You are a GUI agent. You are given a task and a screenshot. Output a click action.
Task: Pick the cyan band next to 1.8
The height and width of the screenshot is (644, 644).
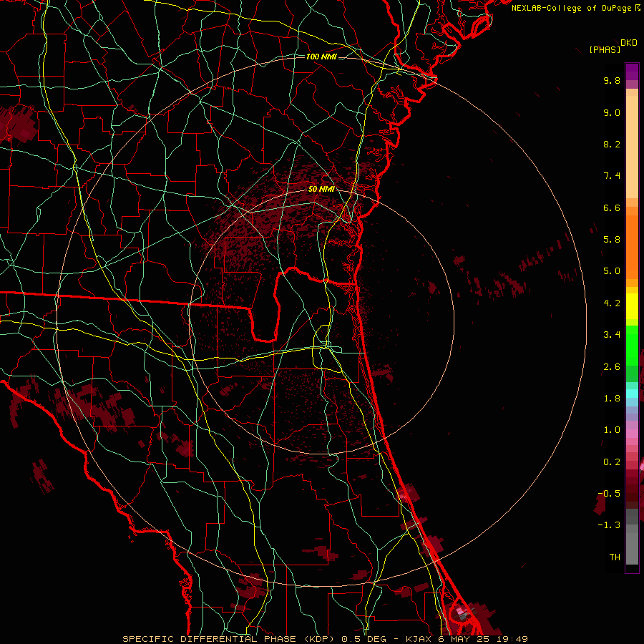coord(632,394)
